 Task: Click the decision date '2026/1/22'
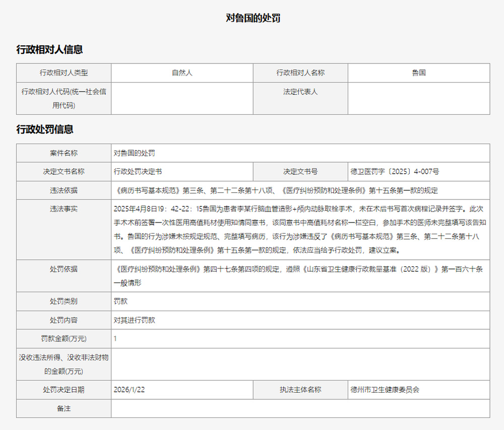130,390
